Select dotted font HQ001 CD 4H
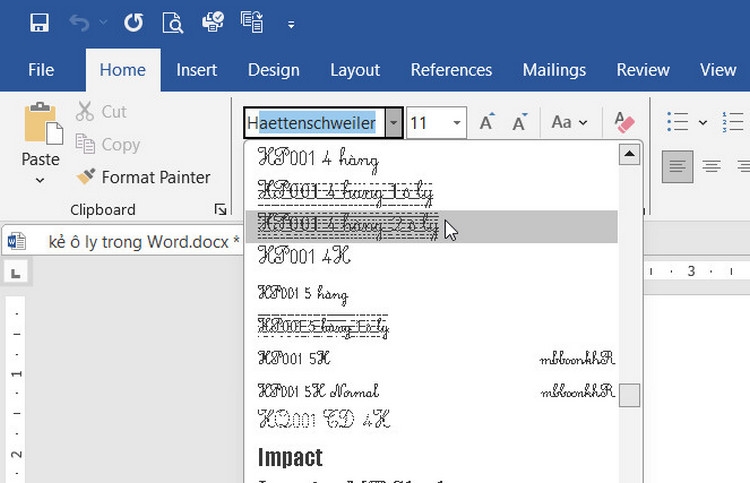Image resolution: width=750 pixels, height=483 pixels. point(431,419)
